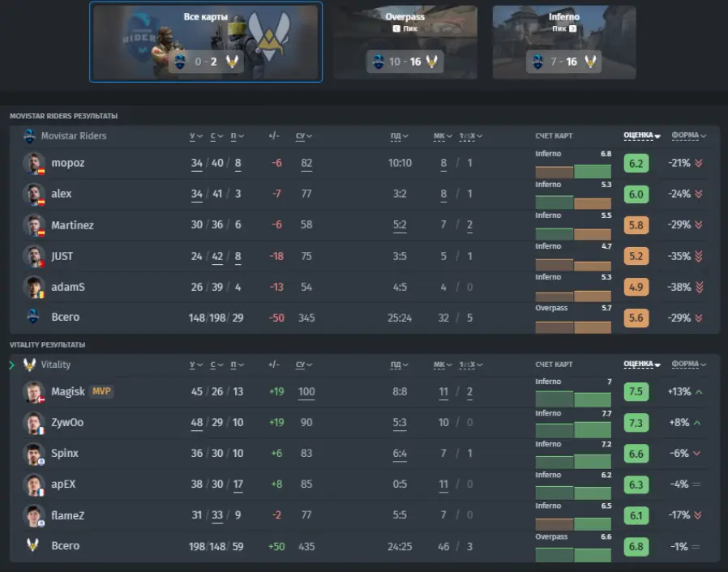The width and height of the screenshot is (728, 572).
Task: Open JUST player avatar
Action: coord(34,256)
